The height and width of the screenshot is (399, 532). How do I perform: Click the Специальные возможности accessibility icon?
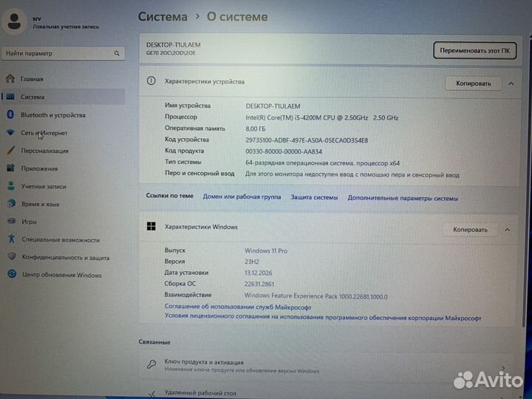coord(12,239)
